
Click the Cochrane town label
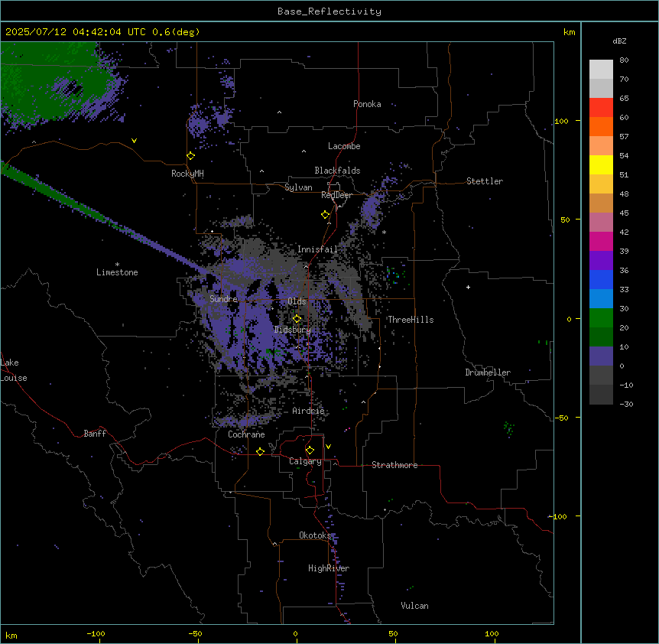[x=246, y=434]
